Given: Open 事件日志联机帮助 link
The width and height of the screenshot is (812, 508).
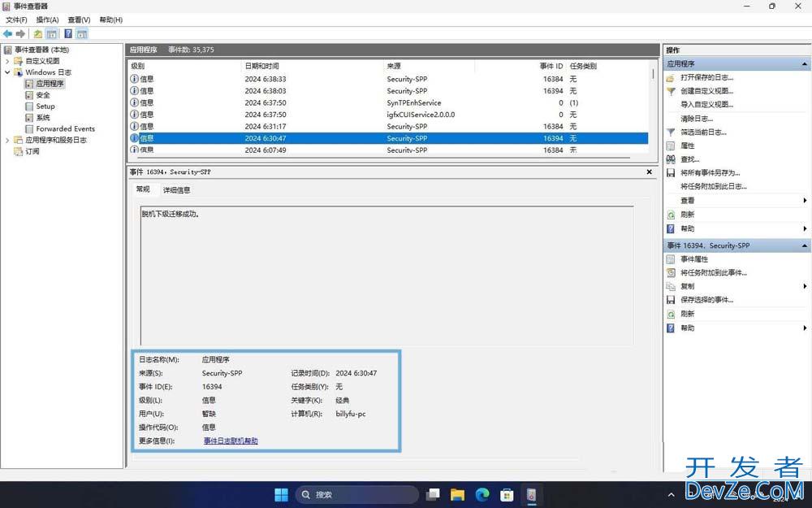Looking at the screenshot, I should pyautogui.click(x=231, y=441).
